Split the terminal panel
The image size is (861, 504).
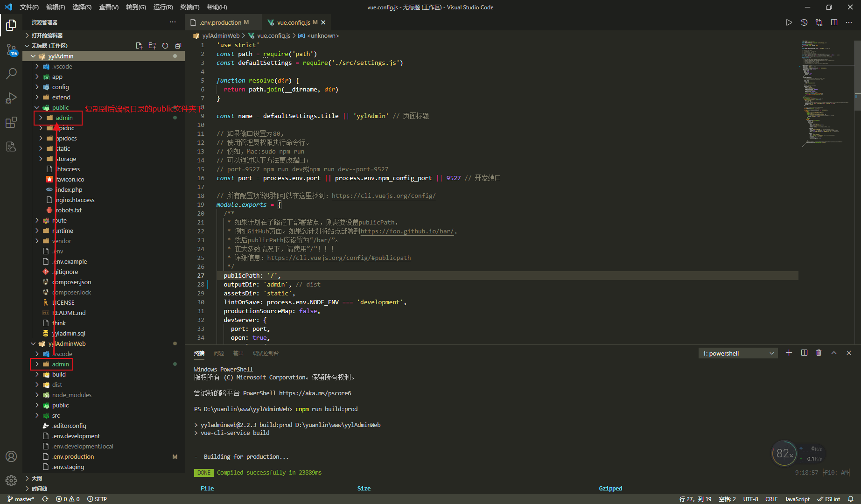click(x=804, y=353)
